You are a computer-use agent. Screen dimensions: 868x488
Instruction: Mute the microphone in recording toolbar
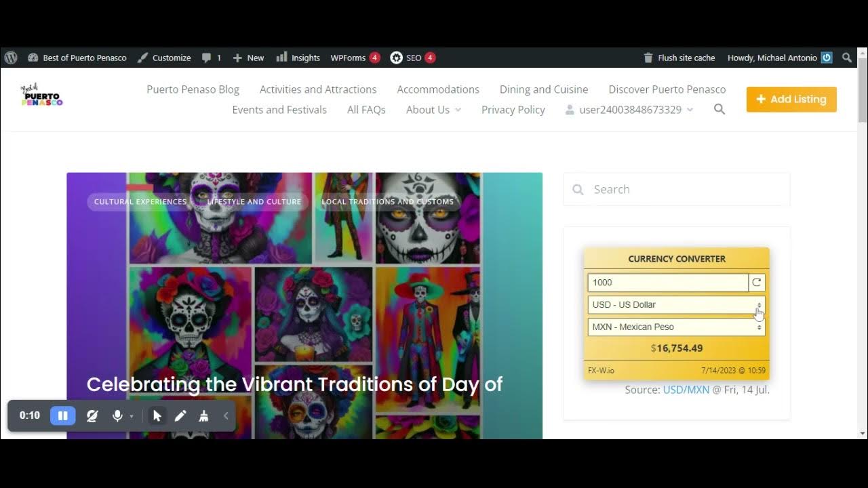tap(117, 415)
